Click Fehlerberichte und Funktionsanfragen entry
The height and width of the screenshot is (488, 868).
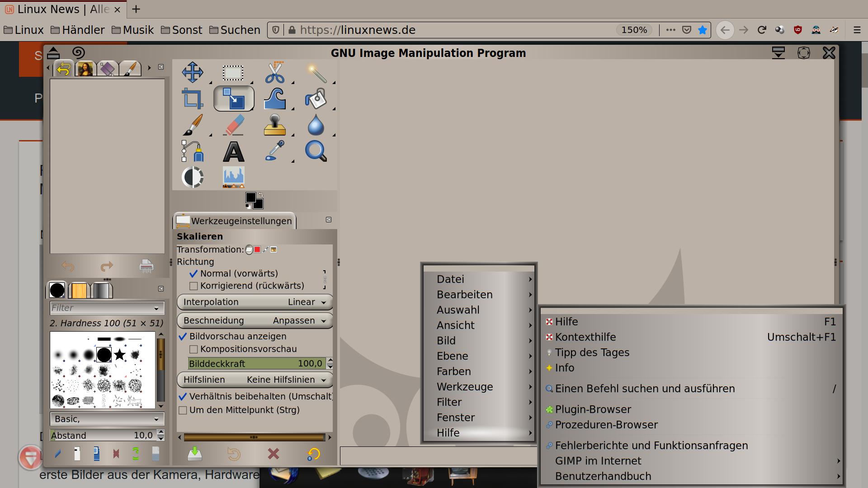[691, 446]
